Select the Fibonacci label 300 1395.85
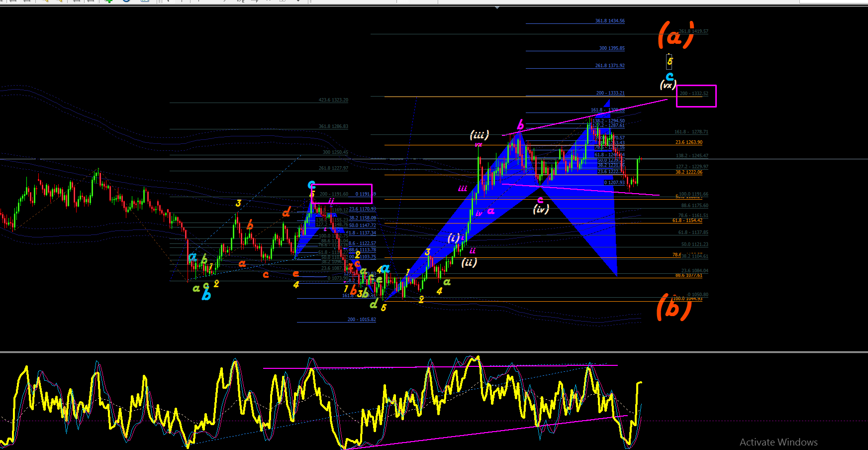Image resolution: width=868 pixels, height=450 pixels. click(x=612, y=48)
